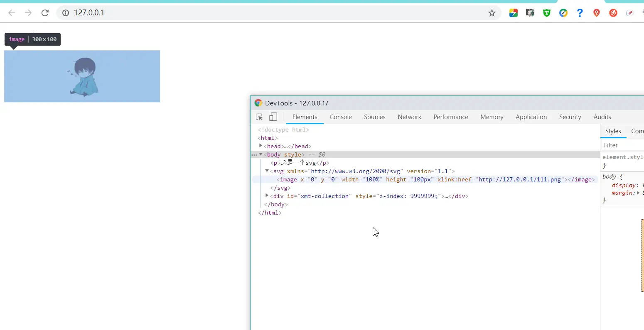Collapse the svg element node
The image size is (644, 330).
pyautogui.click(x=267, y=171)
